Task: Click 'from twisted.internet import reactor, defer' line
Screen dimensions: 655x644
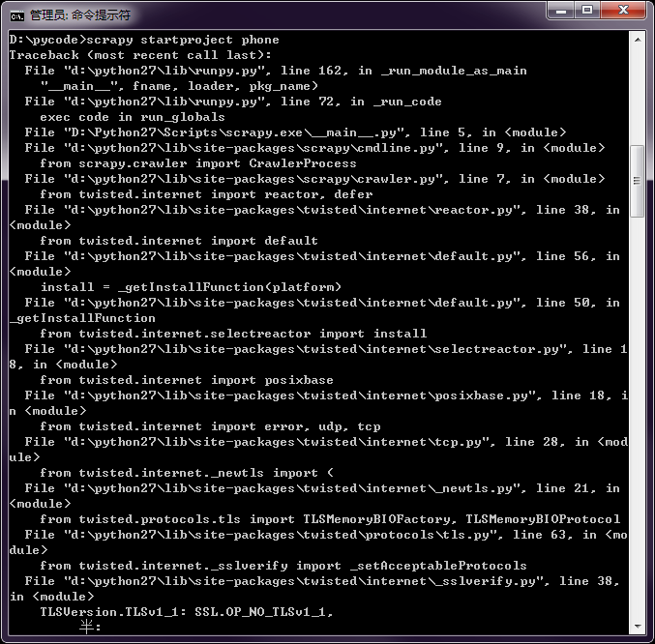Action: coord(206,194)
